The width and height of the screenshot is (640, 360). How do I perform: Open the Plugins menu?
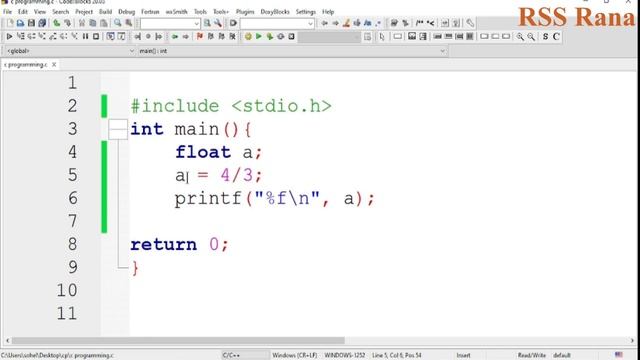click(245, 12)
